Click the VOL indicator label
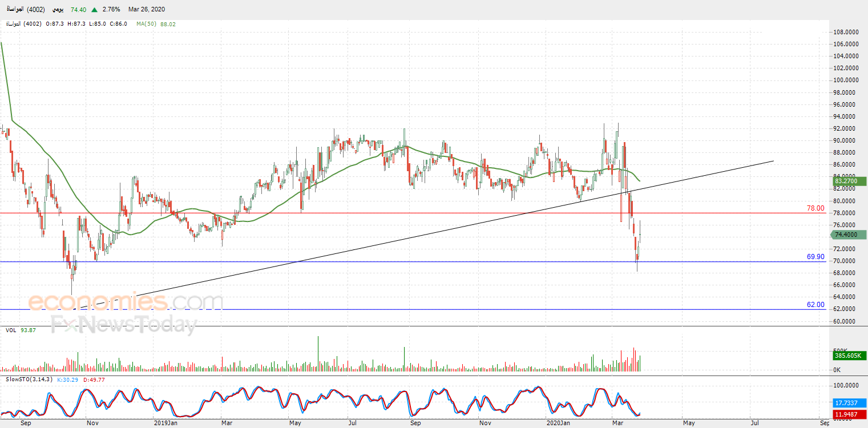Viewport: 868px width, 428px height. click(x=11, y=330)
